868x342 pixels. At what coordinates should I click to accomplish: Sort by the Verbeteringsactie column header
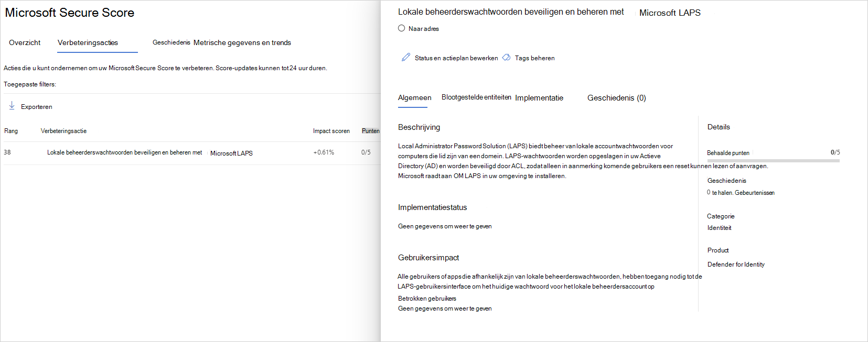point(63,131)
